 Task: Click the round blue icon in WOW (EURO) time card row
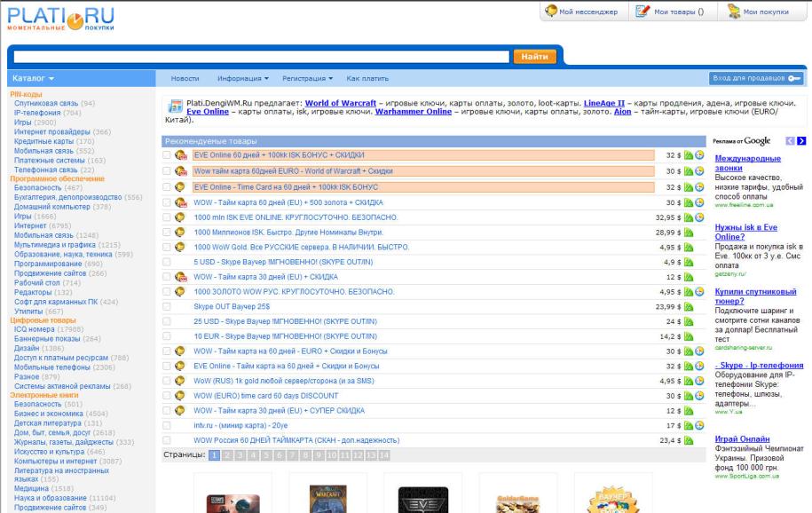[x=699, y=396]
